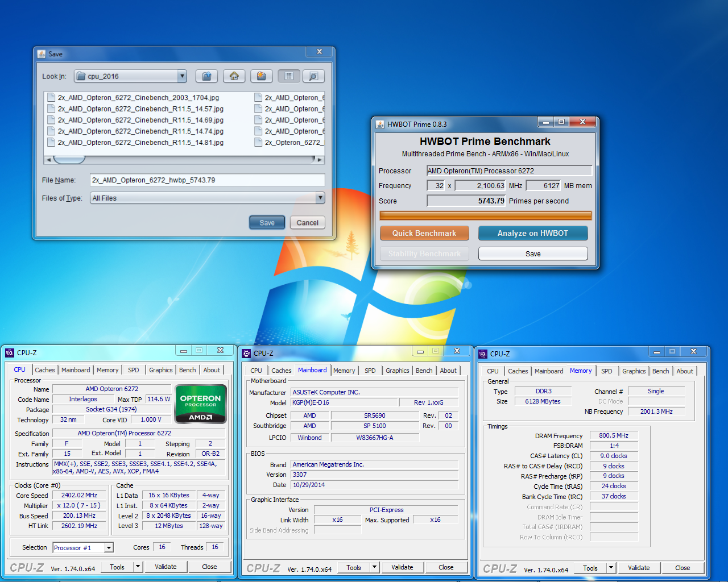Image resolution: width=728 pixels, height=582 pixels.
Task: Click Close button in CPU window
Action: (x=209, y=567)
